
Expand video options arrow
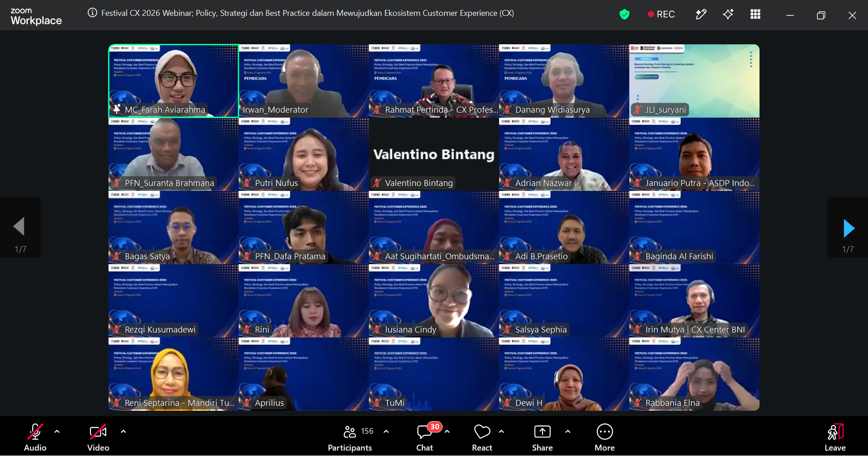point(123,432)
